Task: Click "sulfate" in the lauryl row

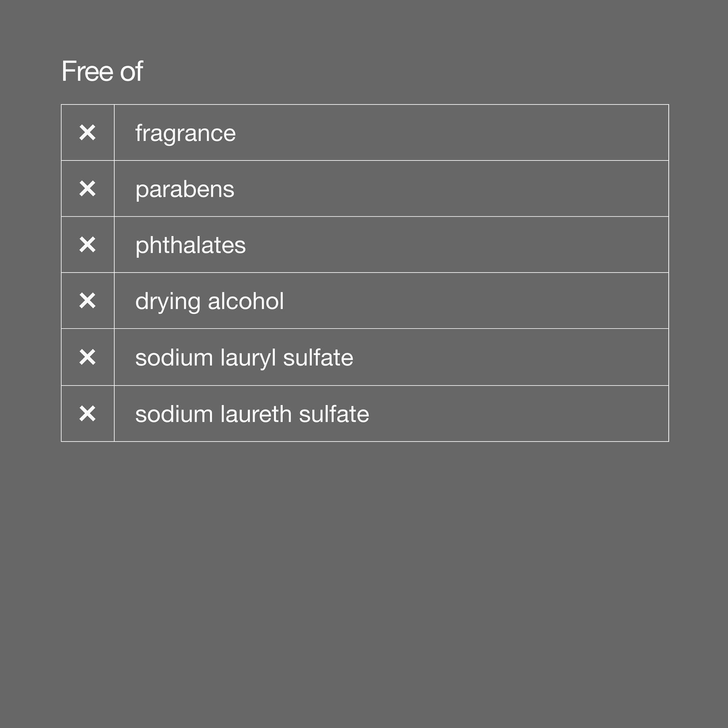Action: pos(318,357)
